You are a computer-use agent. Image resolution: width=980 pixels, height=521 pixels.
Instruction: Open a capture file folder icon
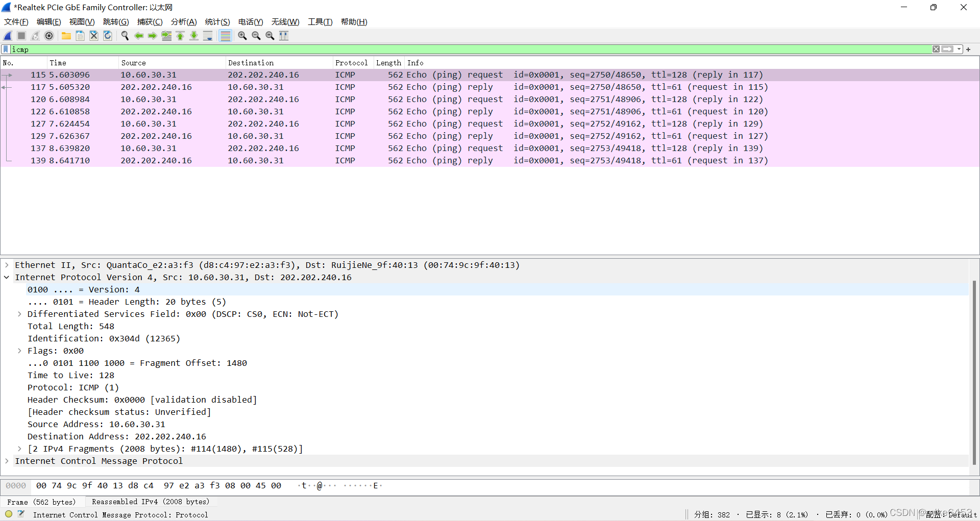[x=66, y=36]
